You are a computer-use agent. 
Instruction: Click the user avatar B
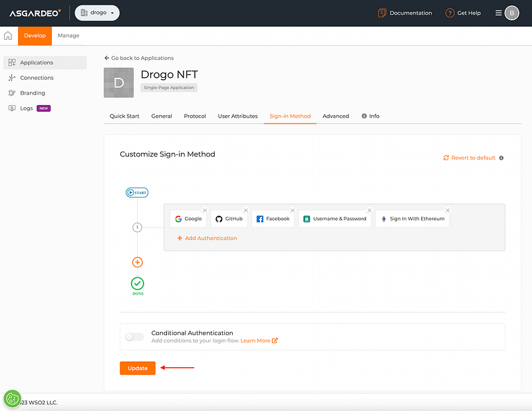pos(511,13)
